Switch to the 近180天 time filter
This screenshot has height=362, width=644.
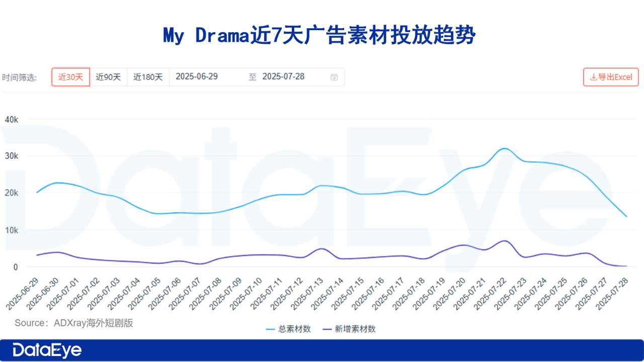[x=148, y=77]
